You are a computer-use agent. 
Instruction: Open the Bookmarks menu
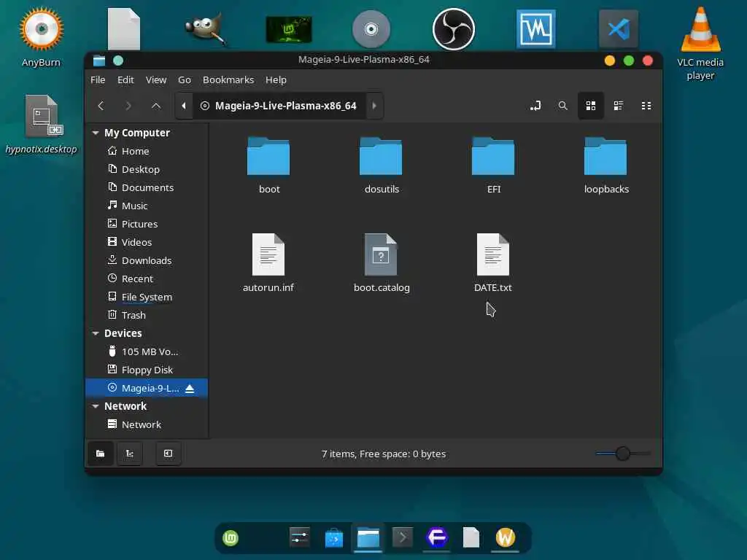(x=228, y=80)
